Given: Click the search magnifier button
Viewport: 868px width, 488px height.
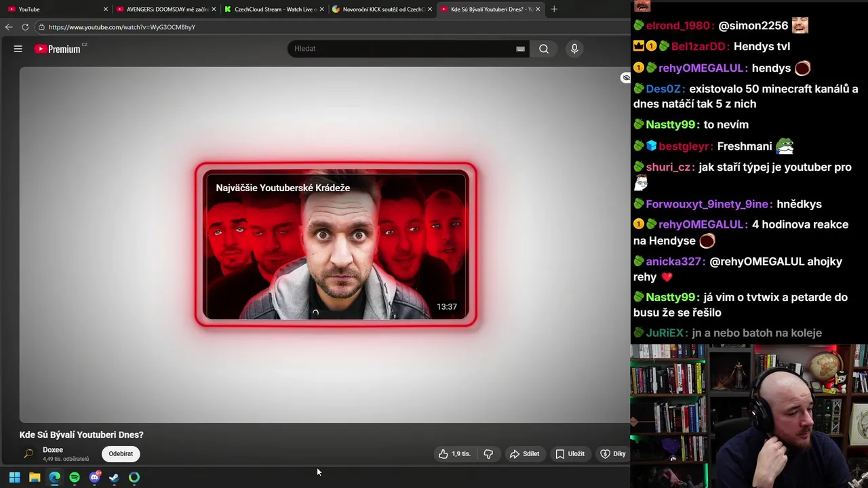Looking at the screenshot, I should click(x=544, y=49).
